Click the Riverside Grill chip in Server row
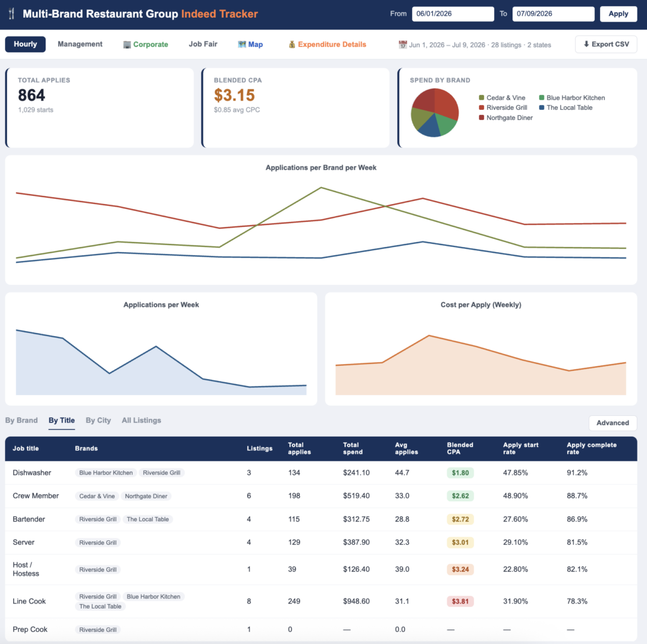This screenshot has height=644, width=647. coord(98,542)
